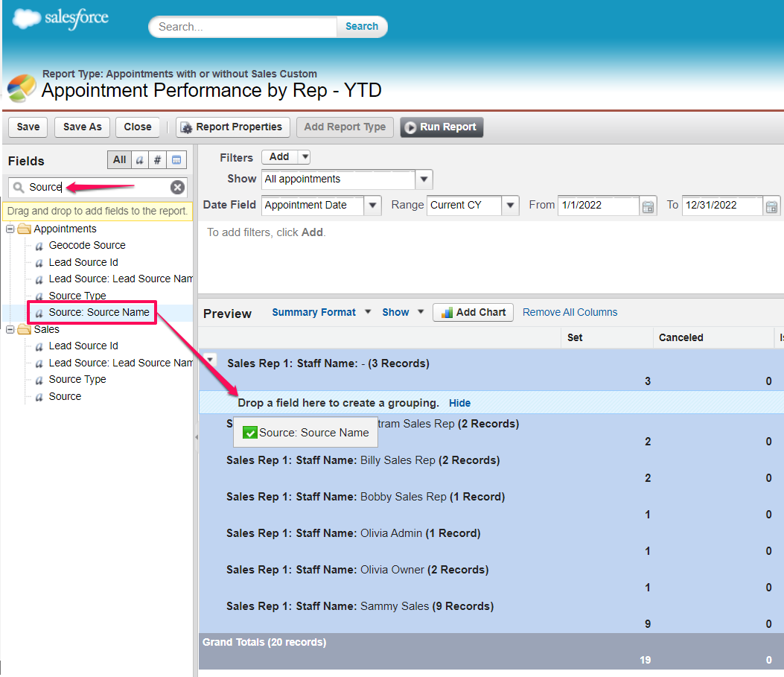Click the To date field
The image size is (784, 677).
(722, 205)
